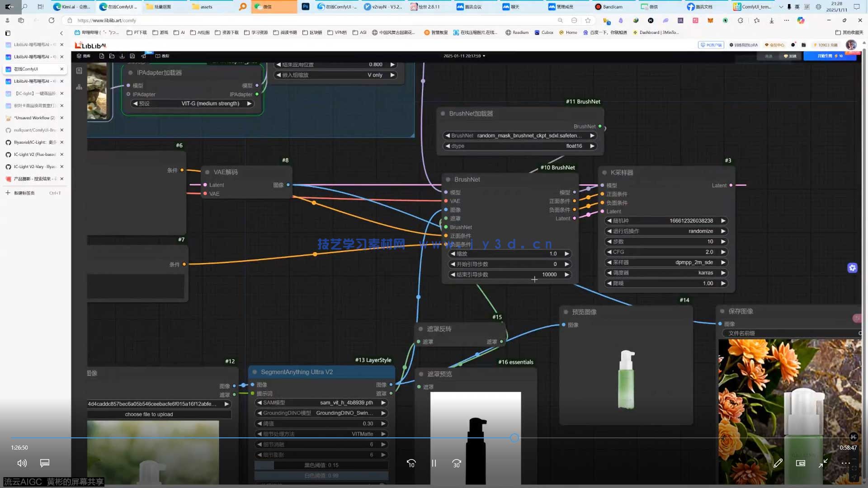This screenshot has width=868, height=488.
Task: Click the new workflow file icon
Action: [x=102, y=56]
